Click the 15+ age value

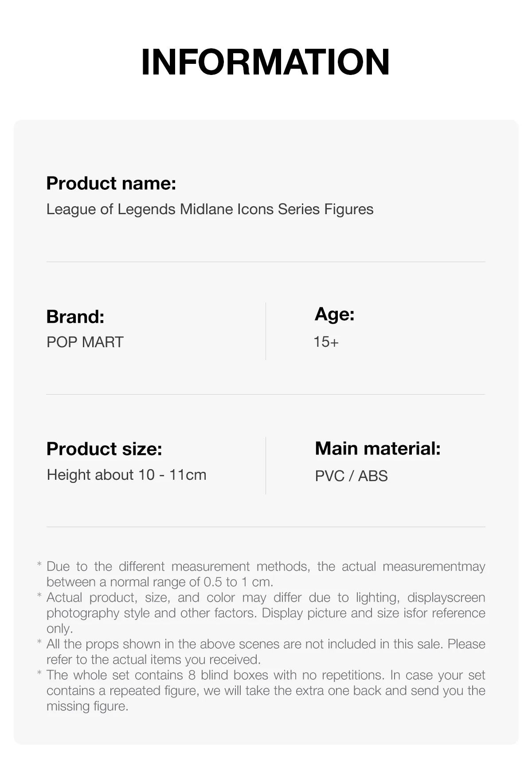[326, 342]
